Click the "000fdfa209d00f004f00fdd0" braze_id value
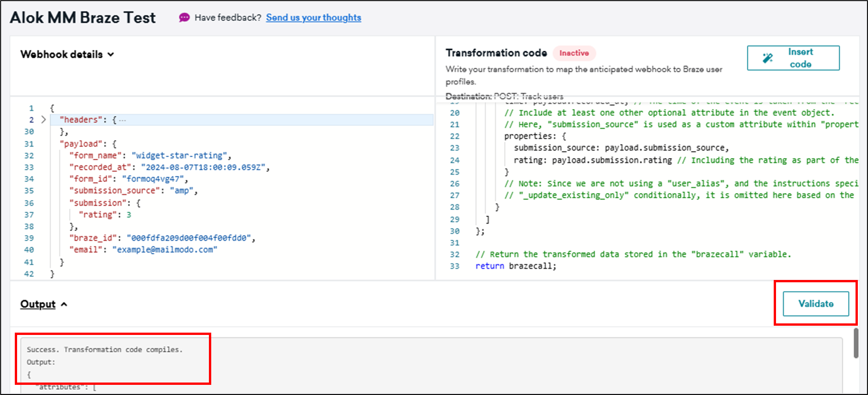This screenshot has width=868, height=395. coord(189,238)
